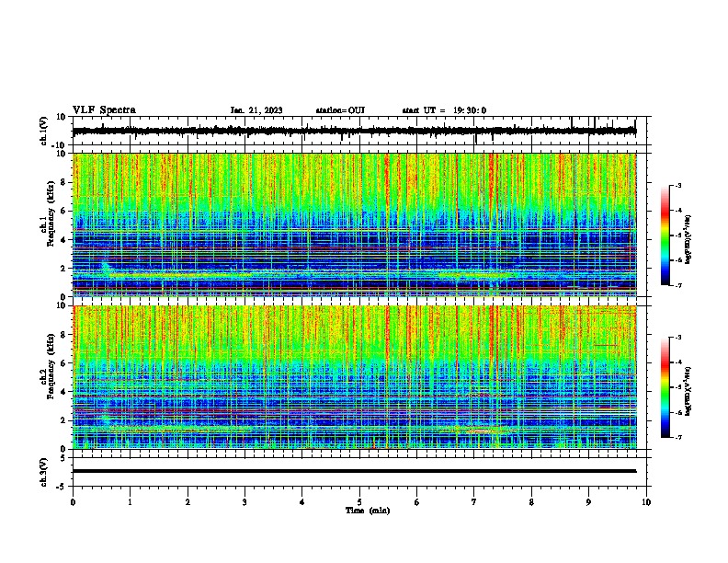Click time-axis tick label "7"
Viewport: 728px width, 563px height.
click(x=474, y=502)
